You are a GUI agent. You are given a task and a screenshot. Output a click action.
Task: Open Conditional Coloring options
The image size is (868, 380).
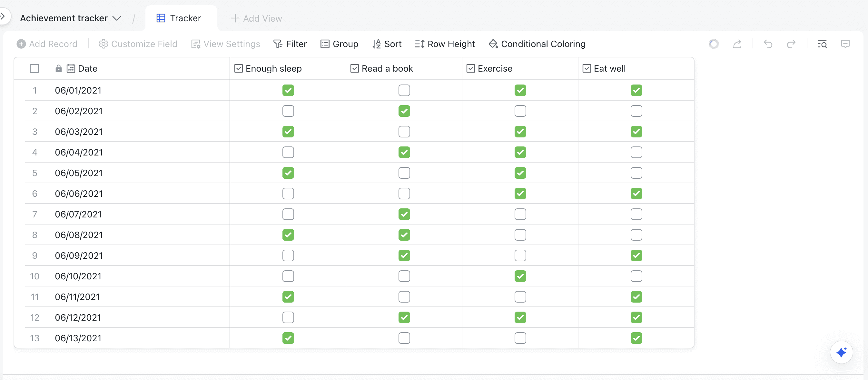click(x=537, y=44)
